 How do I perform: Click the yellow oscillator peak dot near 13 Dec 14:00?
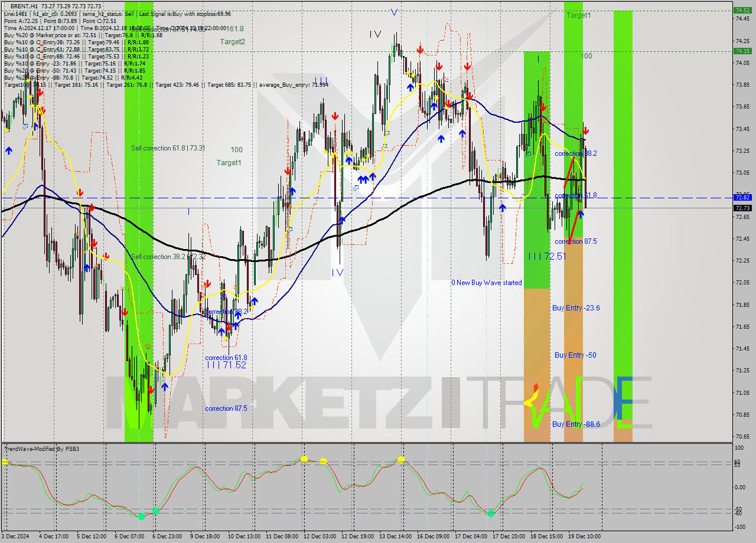(402, 459)
